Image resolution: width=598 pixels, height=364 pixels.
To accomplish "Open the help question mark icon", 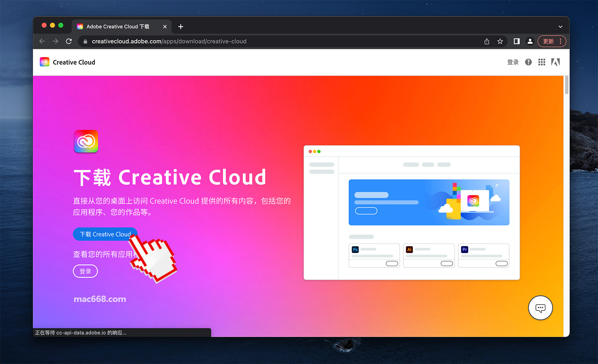I will tap(528, 62).
